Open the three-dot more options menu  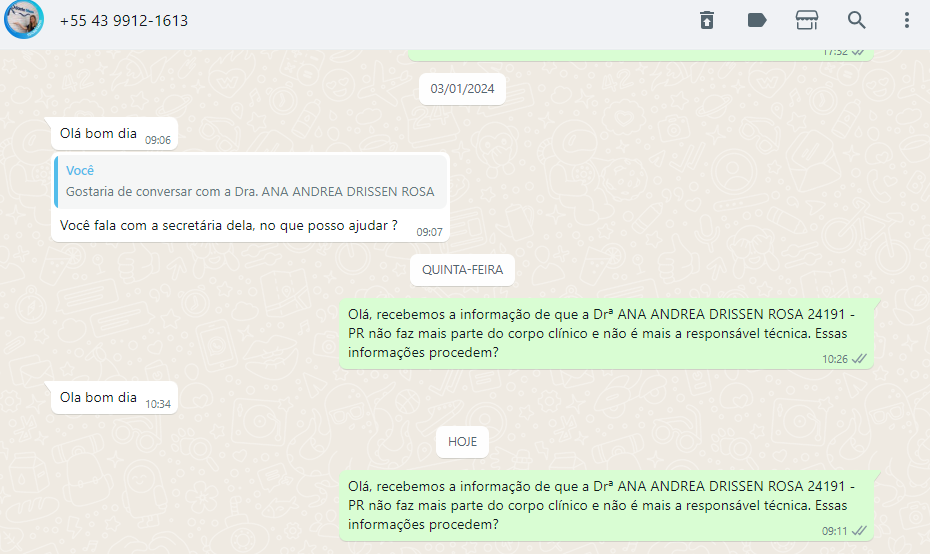(x=906, y=20)
